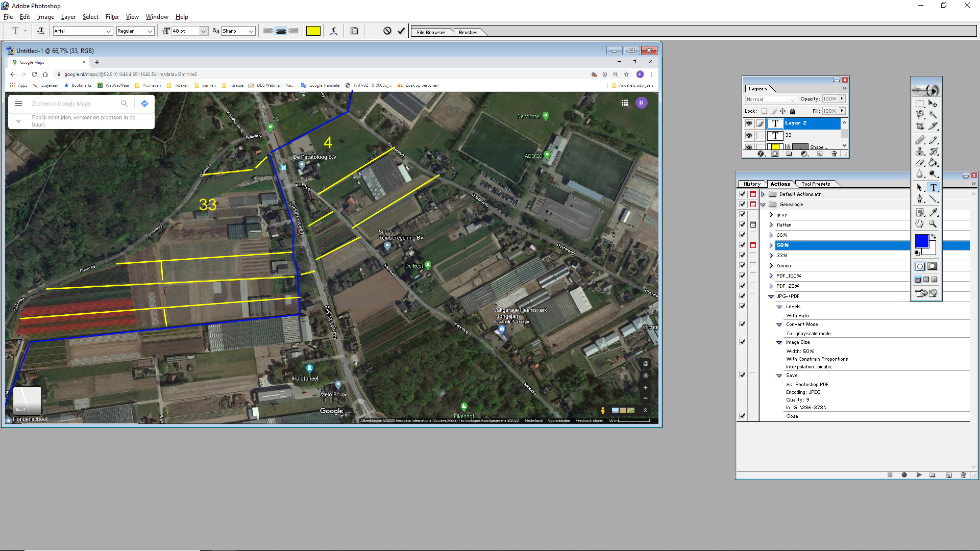
Task: Select the Crop tool
Action: [920, 126]
